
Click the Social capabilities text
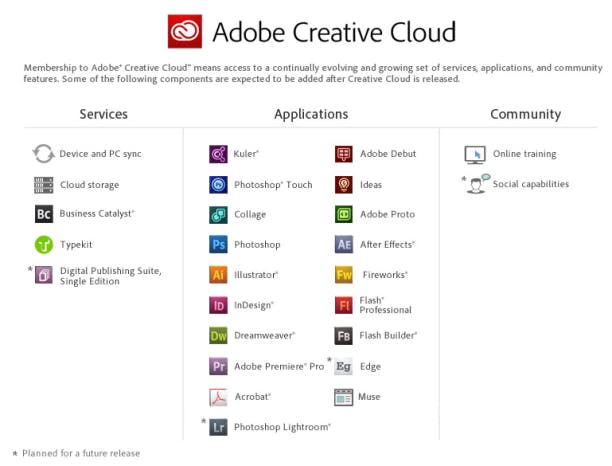pyautogui.click(x=530, y=184)
